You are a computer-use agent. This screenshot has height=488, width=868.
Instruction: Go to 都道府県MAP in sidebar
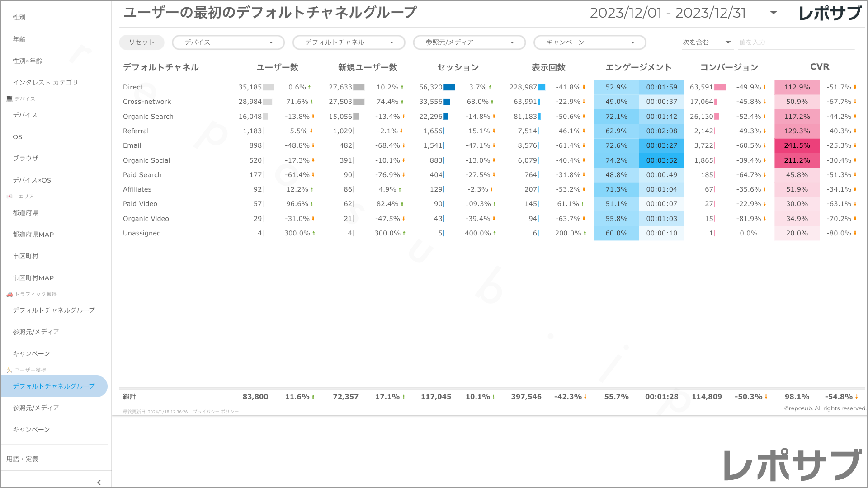click(33, 235)
